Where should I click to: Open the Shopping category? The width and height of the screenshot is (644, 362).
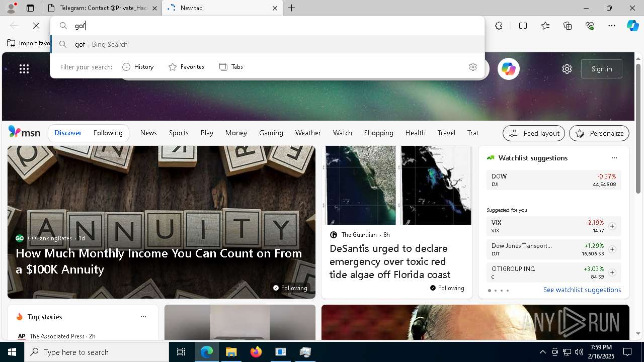(379, 133)
